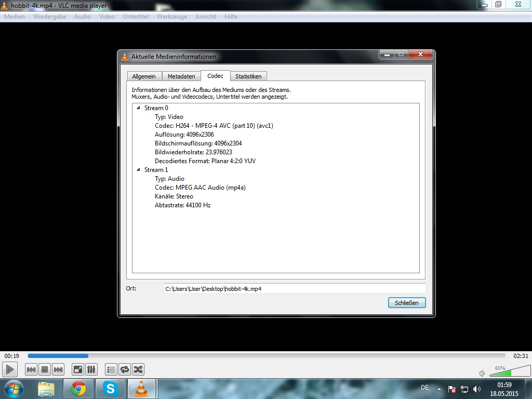This screenshot has width=532, height=399.
Task: Open the Untertitel menu
Action: coord(136,16)
